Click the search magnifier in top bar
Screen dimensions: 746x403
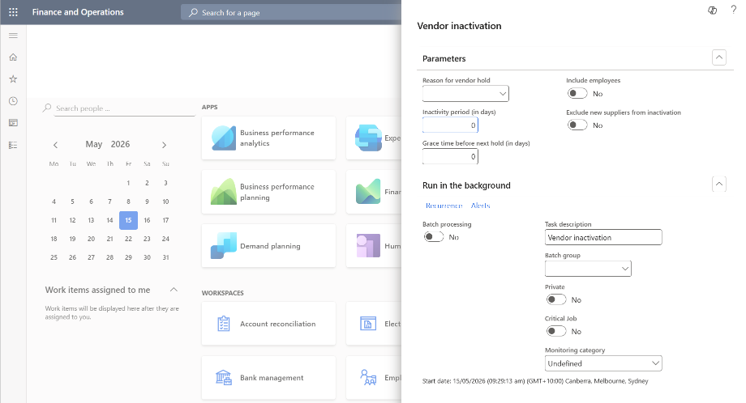[x=193, y=12]
